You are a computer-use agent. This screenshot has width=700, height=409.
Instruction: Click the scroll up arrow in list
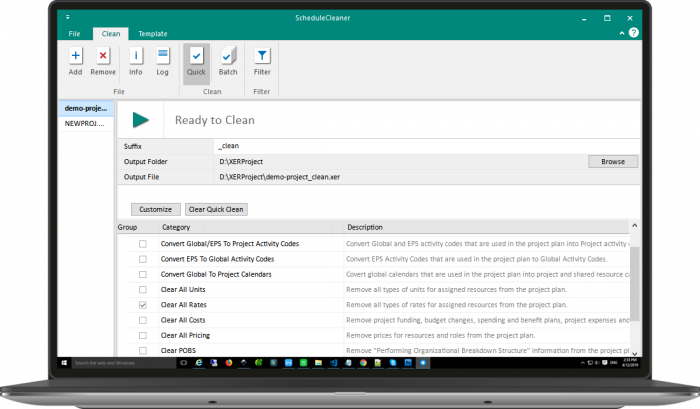pyautogui.click(x=634, y=226)
